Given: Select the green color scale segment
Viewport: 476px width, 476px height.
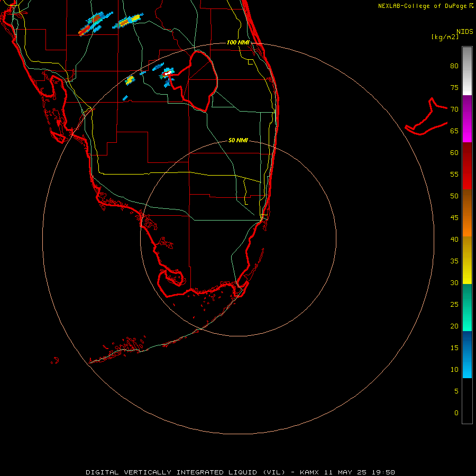Looking at the screenshot, I should click(467, 307).
